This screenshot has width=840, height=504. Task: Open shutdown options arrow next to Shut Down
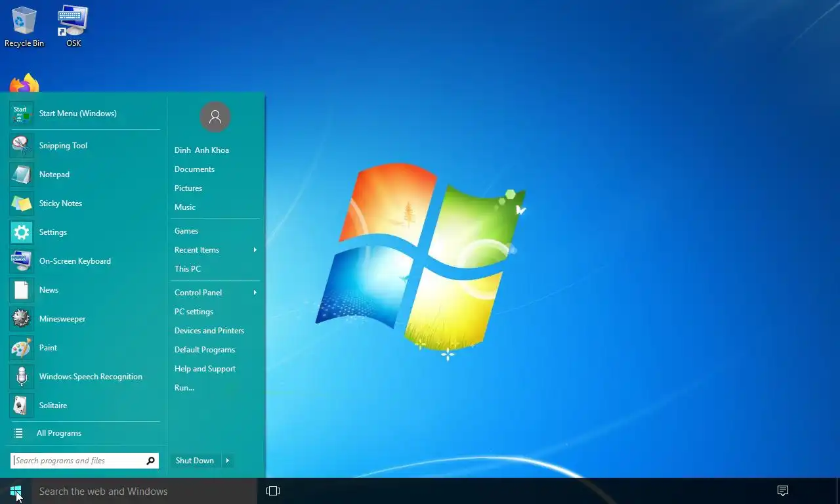click(x=228, y=461)
